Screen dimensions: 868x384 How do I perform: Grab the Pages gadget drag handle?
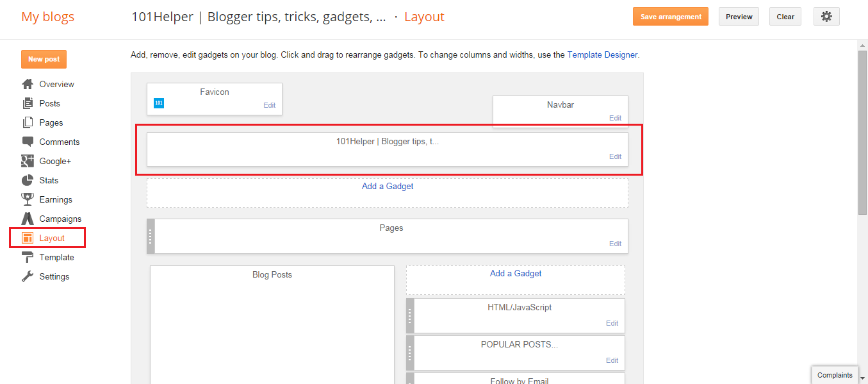coord(151,236)
